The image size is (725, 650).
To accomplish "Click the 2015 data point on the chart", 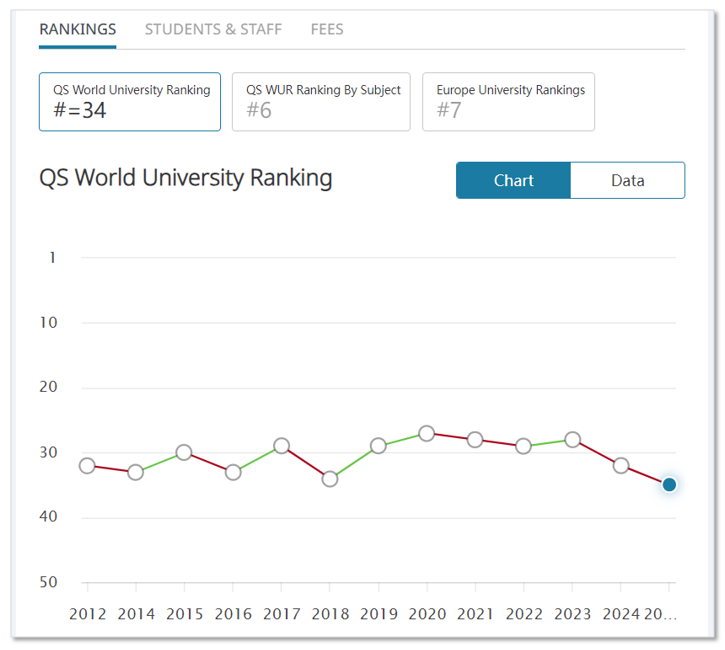I will point(184,453).
